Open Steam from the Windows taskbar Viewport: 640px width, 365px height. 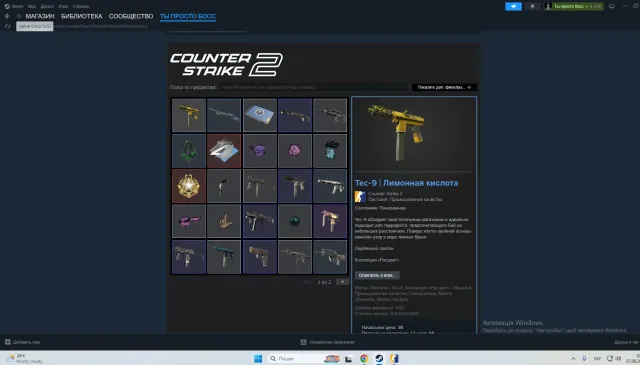pyautogui.click(x=379, y=358)
